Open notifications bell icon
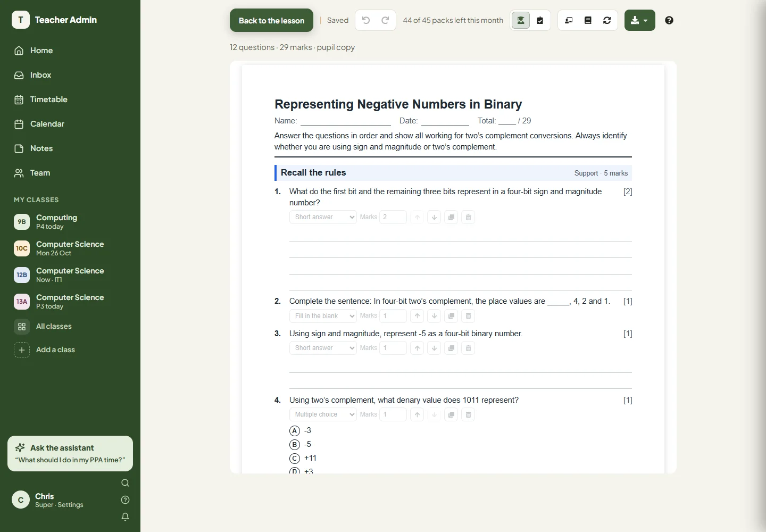The height and width of the screenshot is (532, 766). click(126, 517)
